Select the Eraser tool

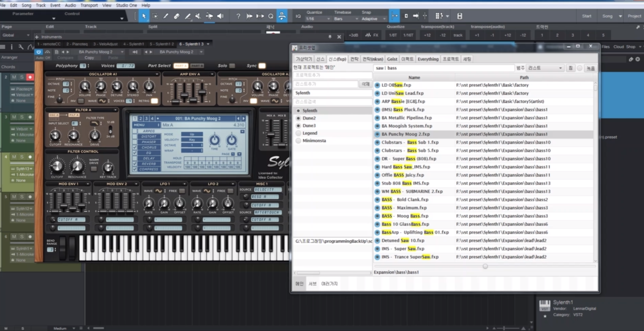click(177, 16)
